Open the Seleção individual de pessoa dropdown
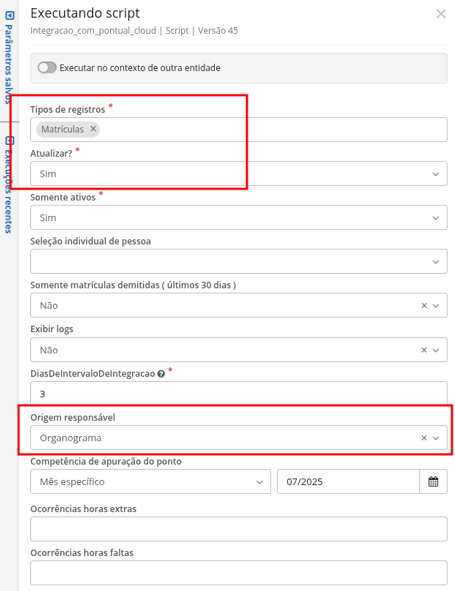455x591 pixels. (239, 261)
